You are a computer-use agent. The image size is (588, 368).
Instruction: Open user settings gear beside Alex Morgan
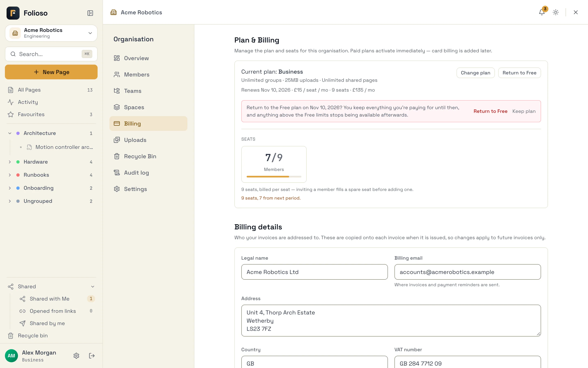coord(76,356)
